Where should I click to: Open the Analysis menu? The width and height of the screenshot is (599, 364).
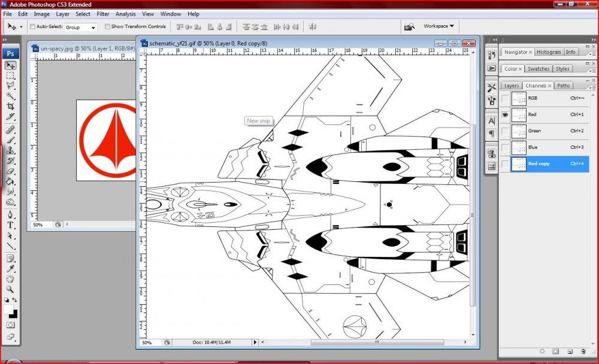[125, 14]
